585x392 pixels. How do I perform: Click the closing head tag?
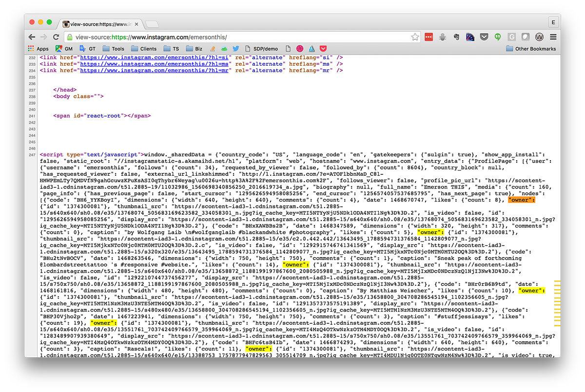65,90
